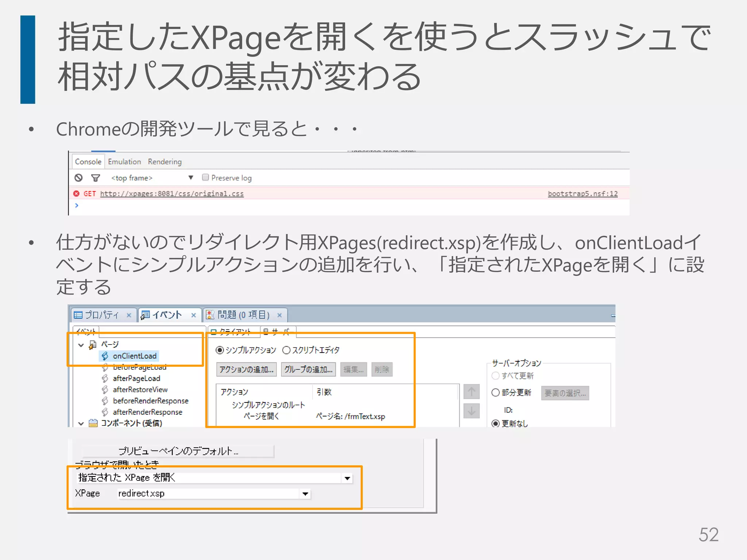Select the afterRestoreView event
747x560 pixels.
(x=140, y=390)
